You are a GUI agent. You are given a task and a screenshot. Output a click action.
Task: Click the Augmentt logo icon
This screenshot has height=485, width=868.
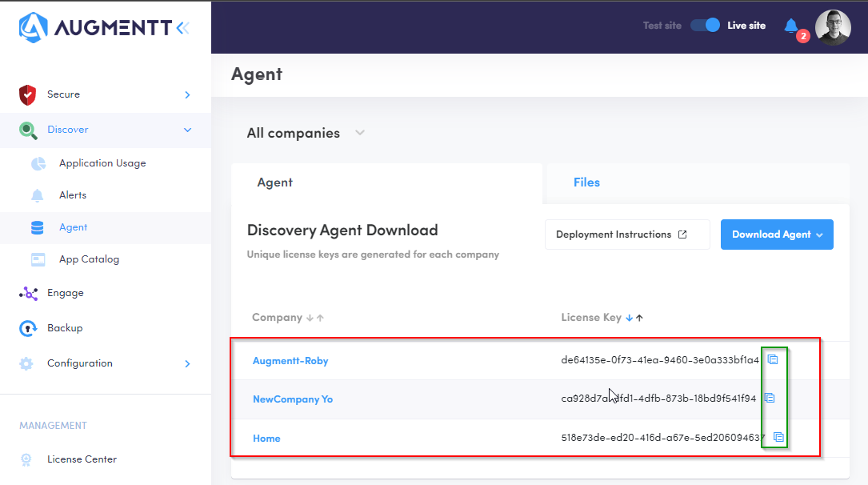click(33, 28)
